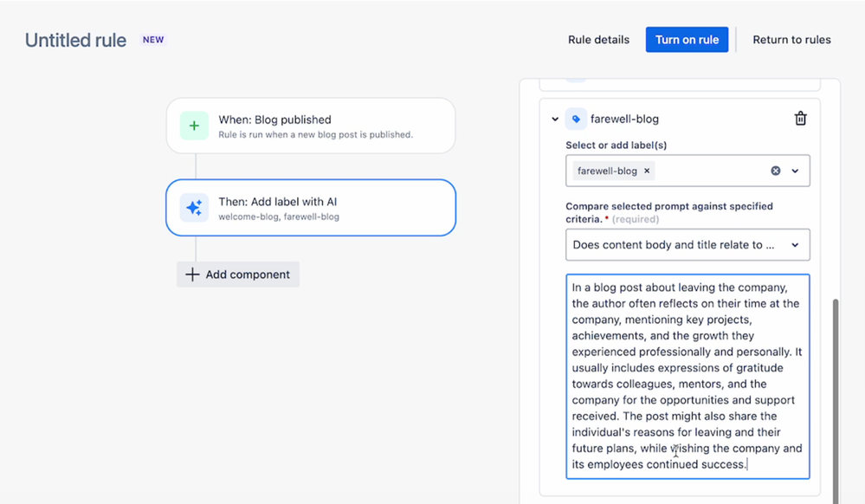This screenshot has width=865, height=504.
Task: Open the criteria dropdown 'Does content body and title'
Action: 687,244
